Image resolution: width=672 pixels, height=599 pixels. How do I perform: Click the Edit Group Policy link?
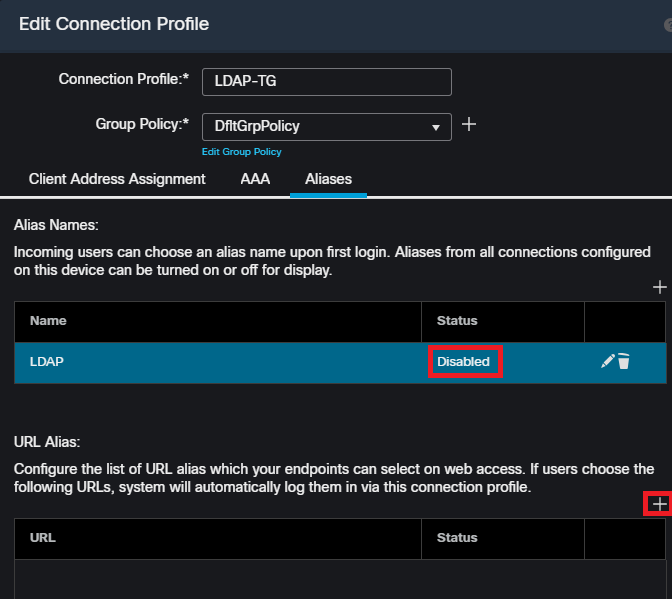241,152
